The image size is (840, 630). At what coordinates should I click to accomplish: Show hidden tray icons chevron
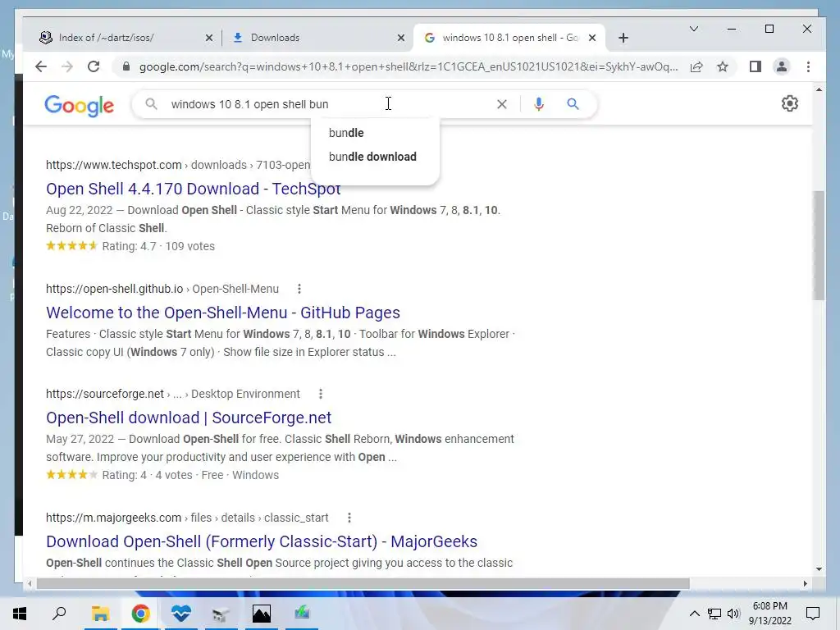point(694,614)
